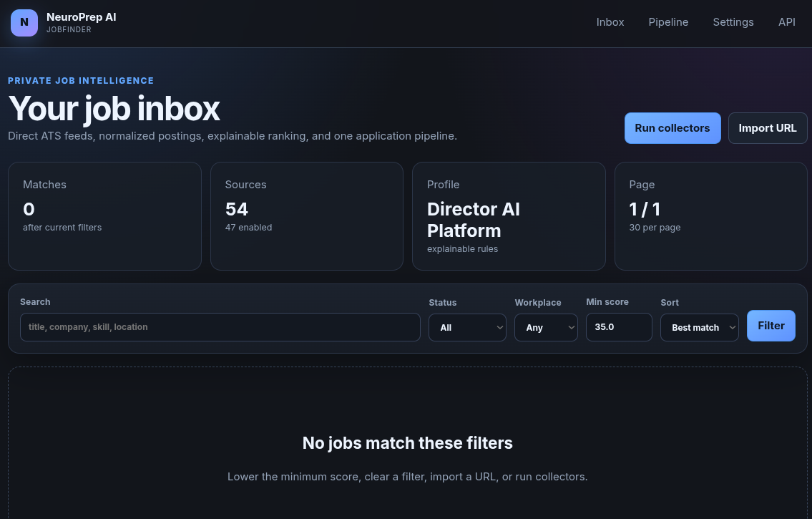Click the 'explainable rules' text
This screenshot has height=519, width=812.
[462, 249]
